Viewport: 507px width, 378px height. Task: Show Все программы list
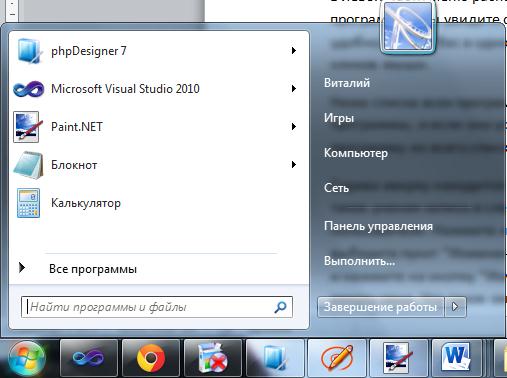click(93, 269)
